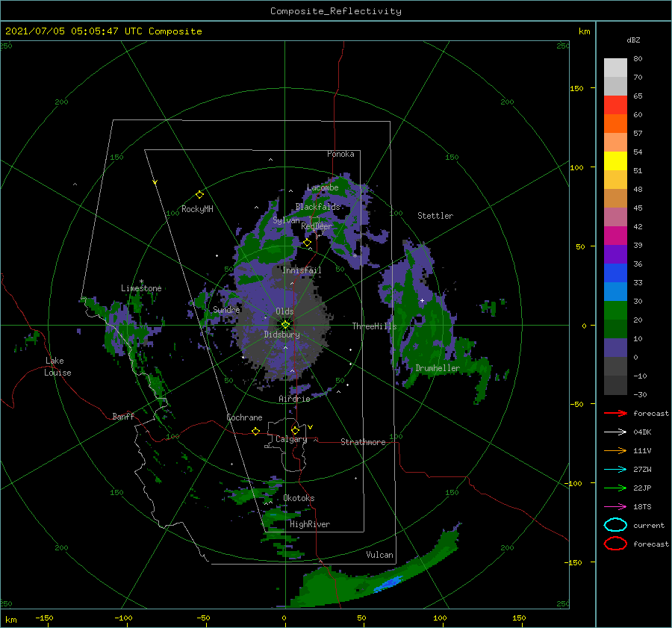Pick the red 60–65 dBZ swatch
This screenshot has width=672, height=628.
point(615,105)
